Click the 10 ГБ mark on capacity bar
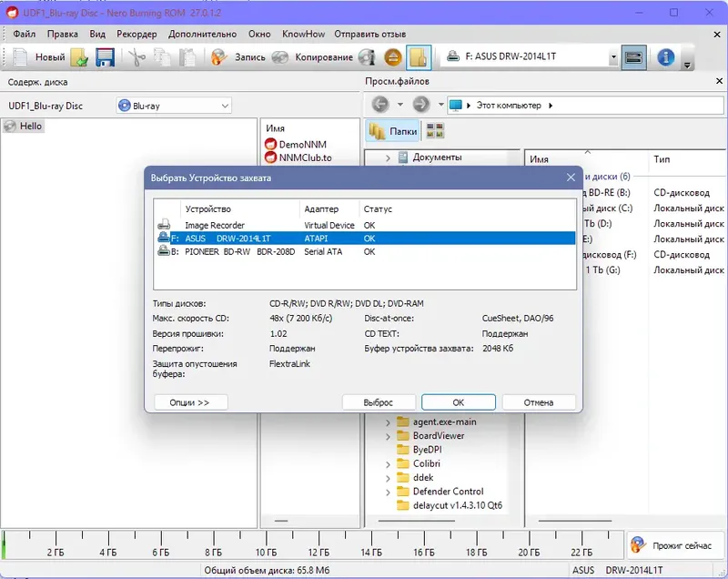728x579 pixels. coord(267,552)
